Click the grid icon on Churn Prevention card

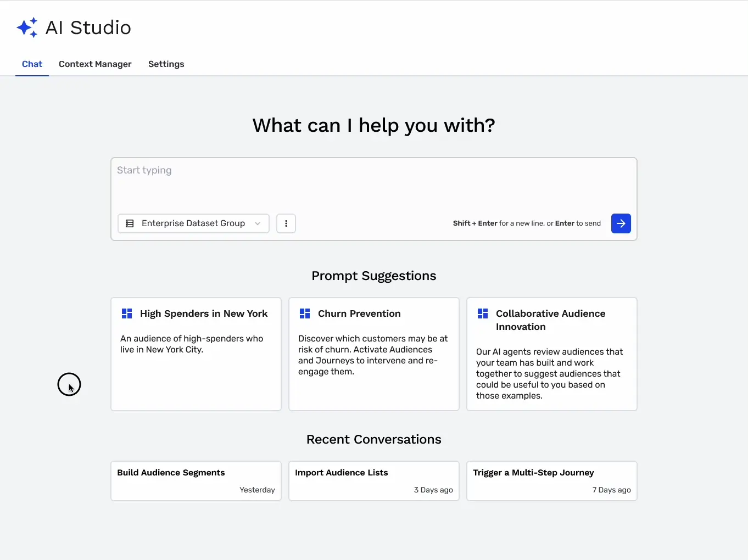point(305,313)
